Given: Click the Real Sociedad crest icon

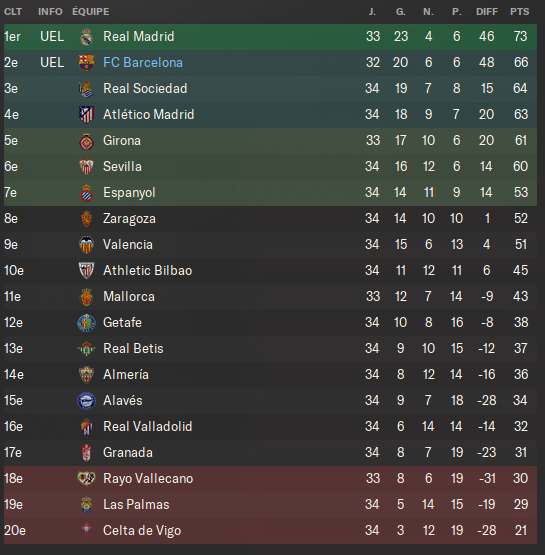Looking at the screenshot, I should tap(86, 89).
